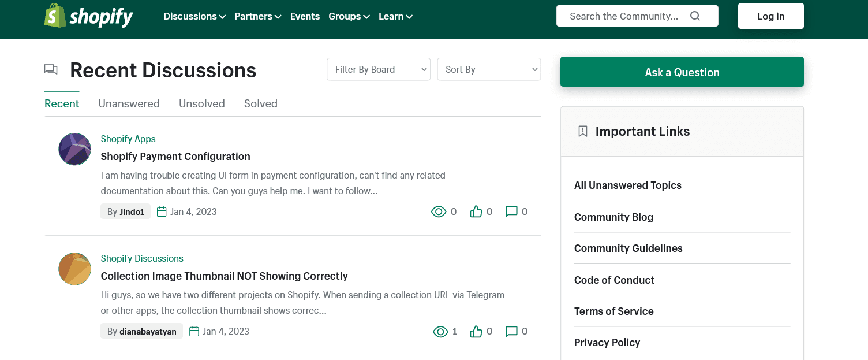Open Jindo1's user avatar

pos(75,149)
